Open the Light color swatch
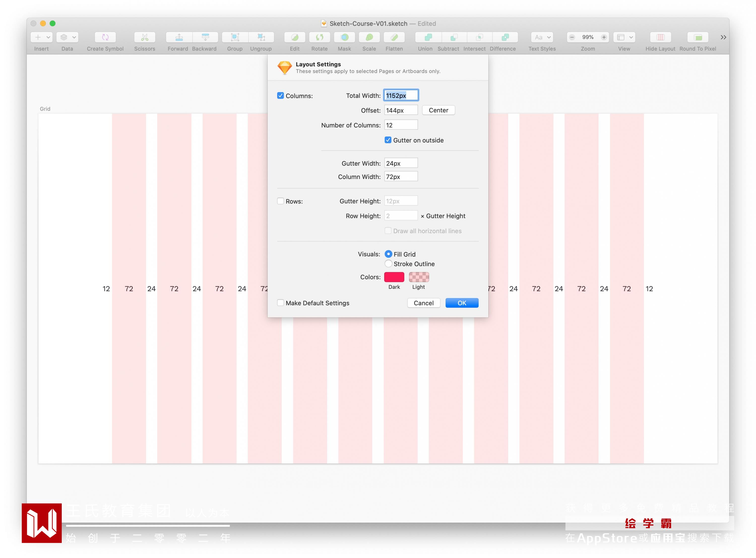This screenshot has height=558, width=756. (x=419, y=277)
